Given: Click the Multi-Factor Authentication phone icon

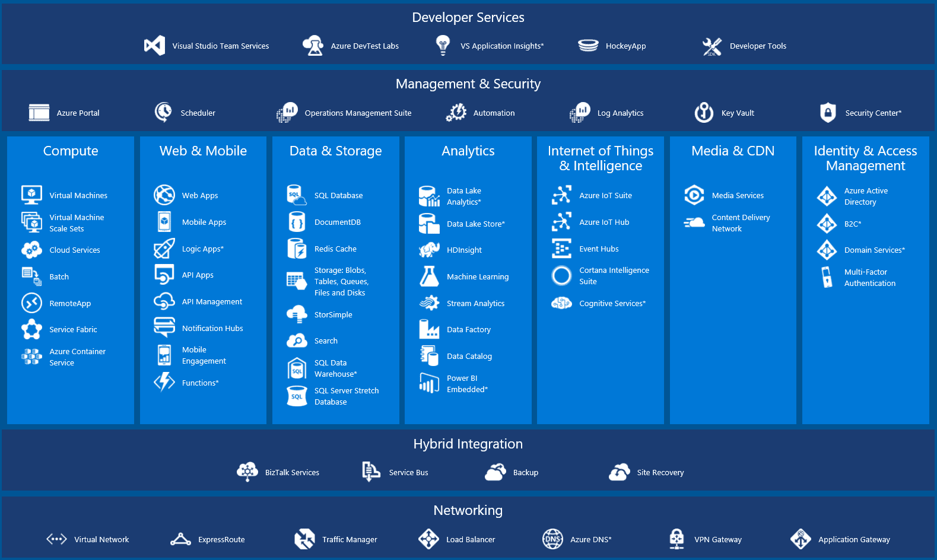Looking at the screenshot, I should click(827, 277).
